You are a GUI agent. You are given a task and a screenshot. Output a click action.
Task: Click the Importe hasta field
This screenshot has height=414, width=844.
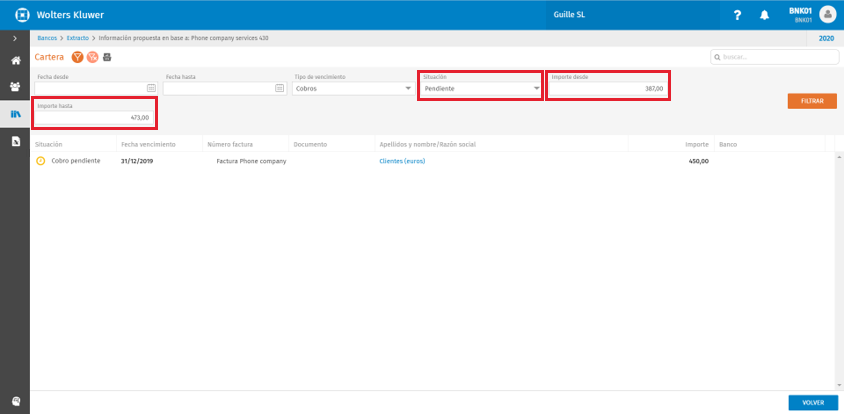tap(95, 117)
